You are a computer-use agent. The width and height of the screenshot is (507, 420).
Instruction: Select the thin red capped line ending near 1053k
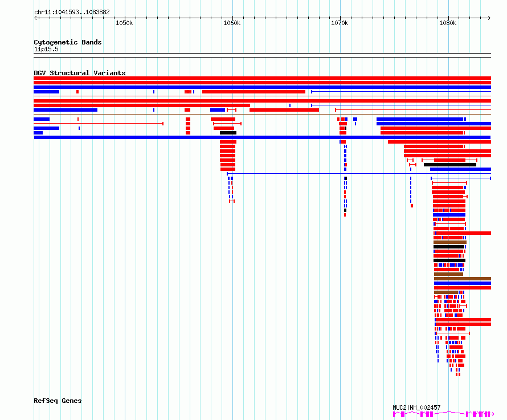tap(99, 124)
